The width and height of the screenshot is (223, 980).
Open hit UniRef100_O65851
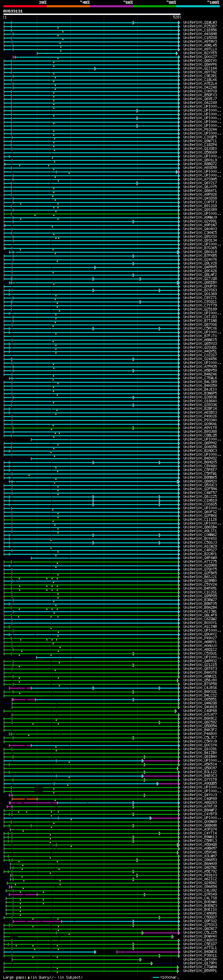point(200,699)
